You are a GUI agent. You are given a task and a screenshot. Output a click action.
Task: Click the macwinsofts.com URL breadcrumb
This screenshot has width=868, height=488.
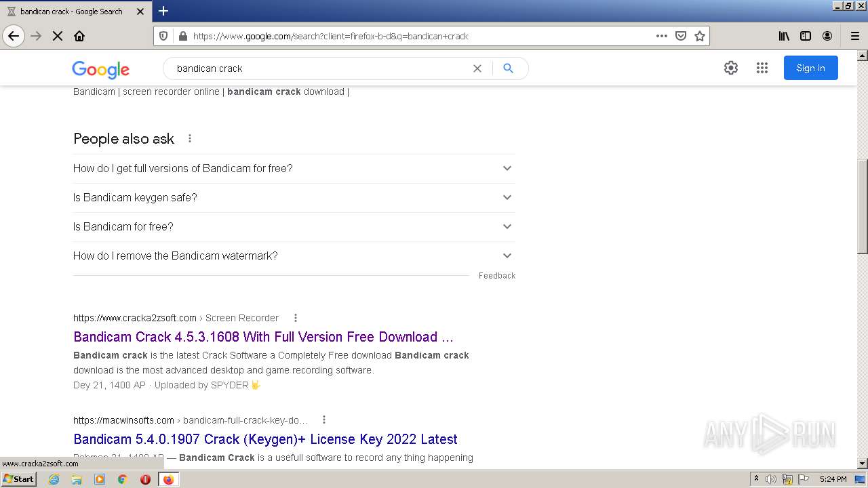pos(191,420)
